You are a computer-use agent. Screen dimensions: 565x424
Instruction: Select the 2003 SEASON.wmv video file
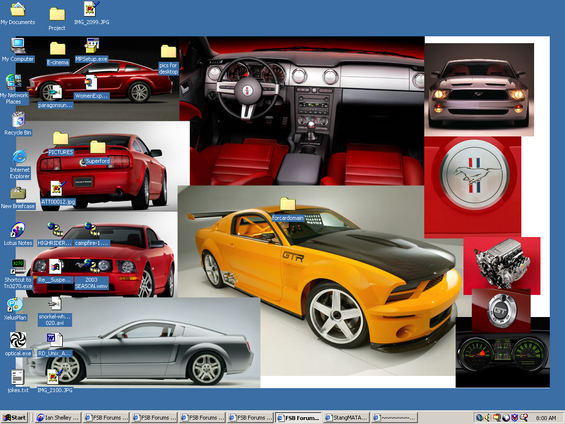[92, 274]
